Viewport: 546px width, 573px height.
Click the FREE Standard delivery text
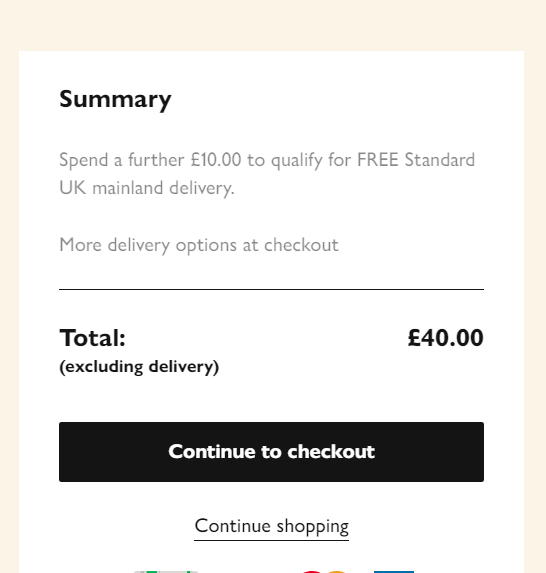tap(416, 160)
